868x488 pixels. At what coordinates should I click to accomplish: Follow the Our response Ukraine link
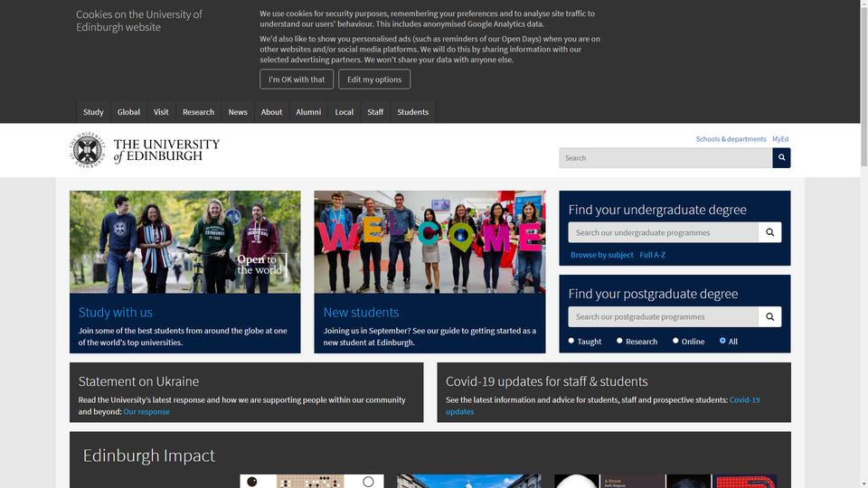coord(146,412)
